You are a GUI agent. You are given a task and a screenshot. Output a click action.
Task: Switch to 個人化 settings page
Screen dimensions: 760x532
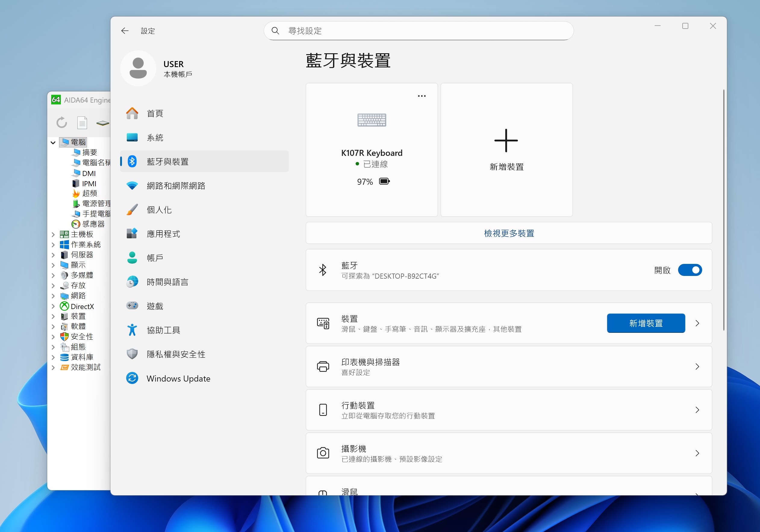pos(159,210)
